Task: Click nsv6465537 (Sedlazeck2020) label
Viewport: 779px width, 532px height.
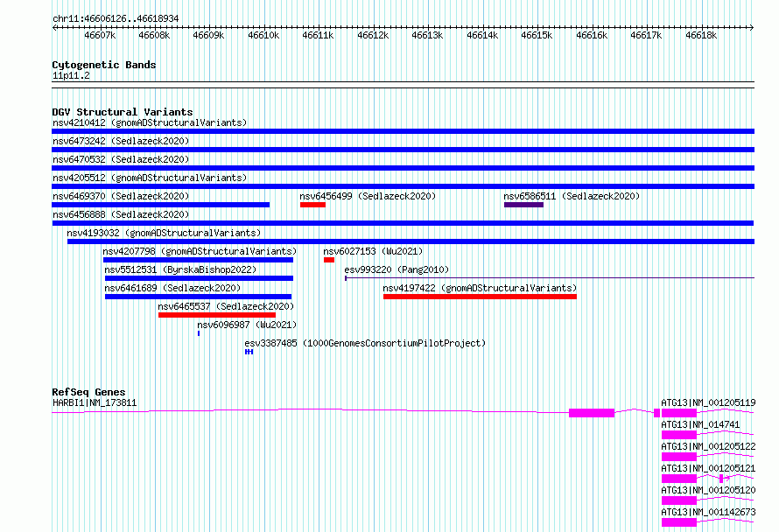Action: 226,306
